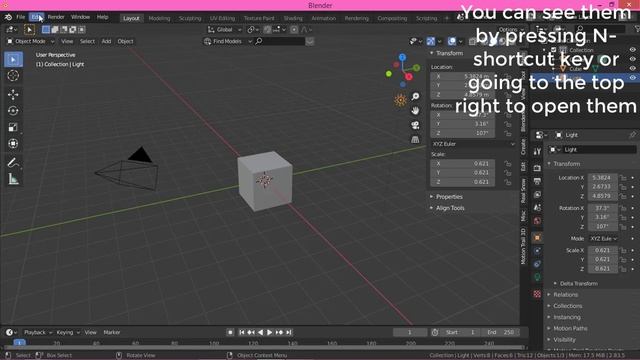Click the viewport navigation gizmo
The width and height of the screenshot is (640, 360).
click(x=403, y=71)
